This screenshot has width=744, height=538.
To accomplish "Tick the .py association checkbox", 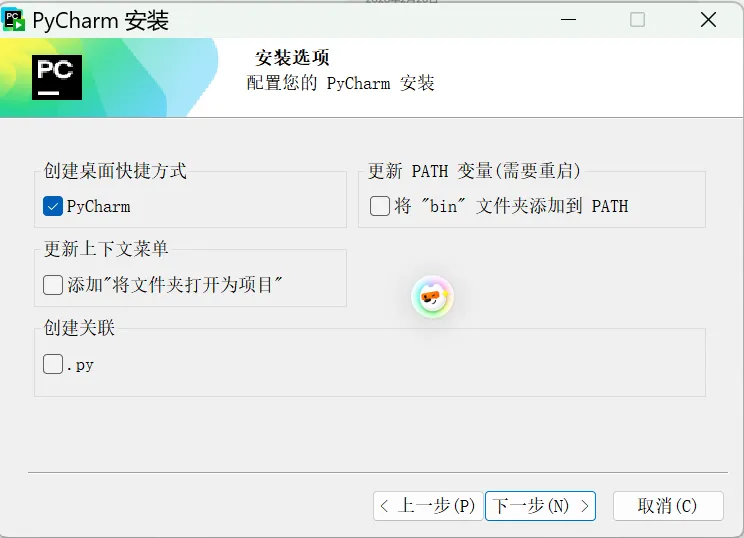I will [x=53, y=364].
